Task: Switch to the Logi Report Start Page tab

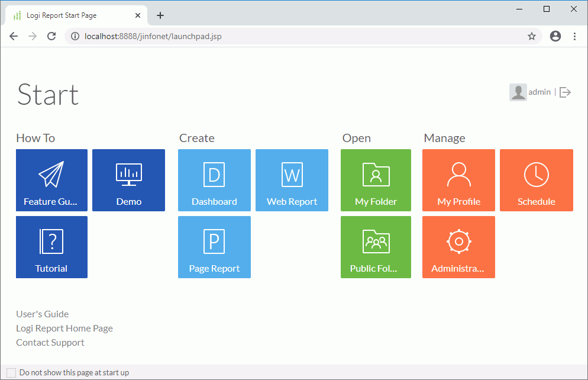Action: [77, 15]
